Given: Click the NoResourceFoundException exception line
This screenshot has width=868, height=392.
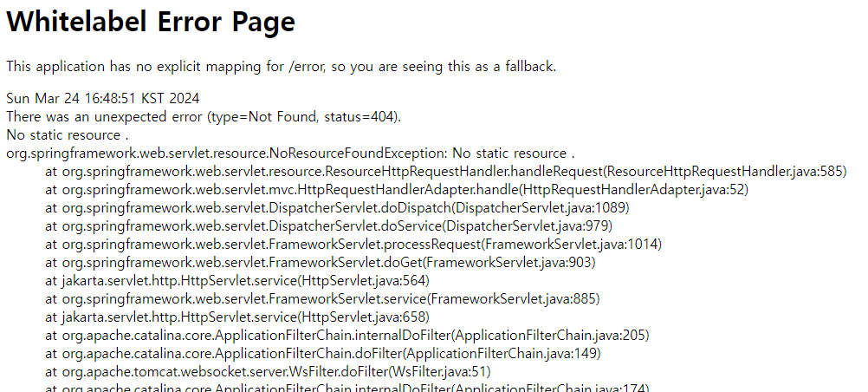Looking at the screenshot, I should (290, 153).
